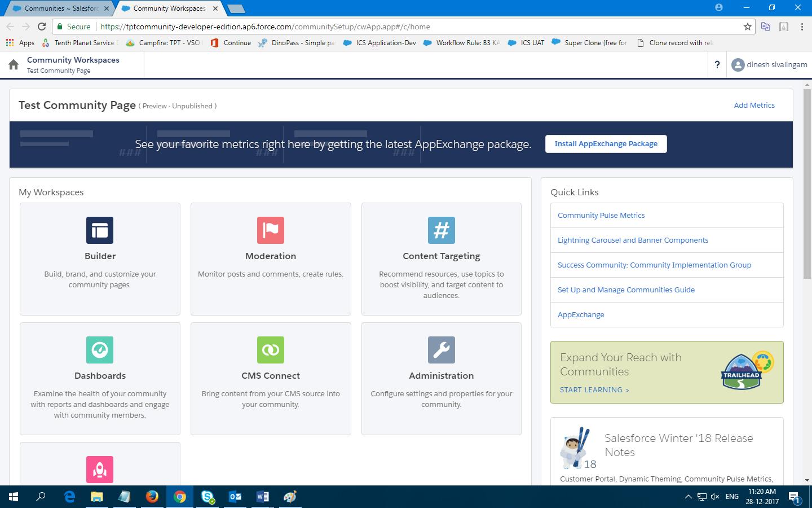Open the Builder workspace icon
The width and height of the screenshot is (812, 508).
coord(100,230)
